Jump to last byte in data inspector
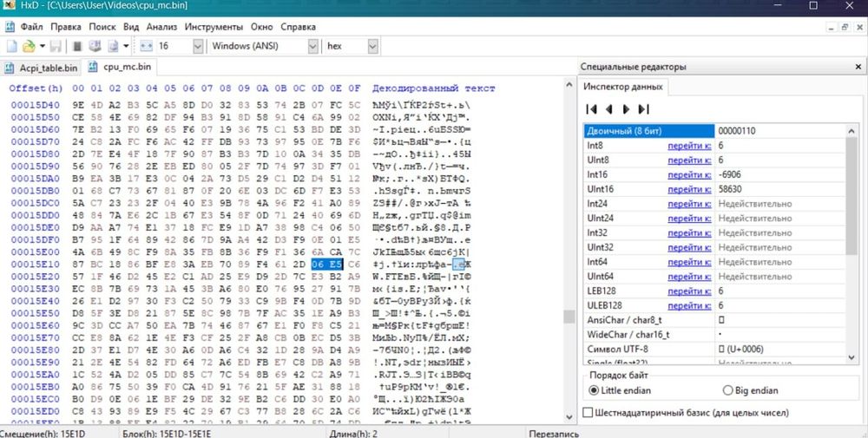 643,109
